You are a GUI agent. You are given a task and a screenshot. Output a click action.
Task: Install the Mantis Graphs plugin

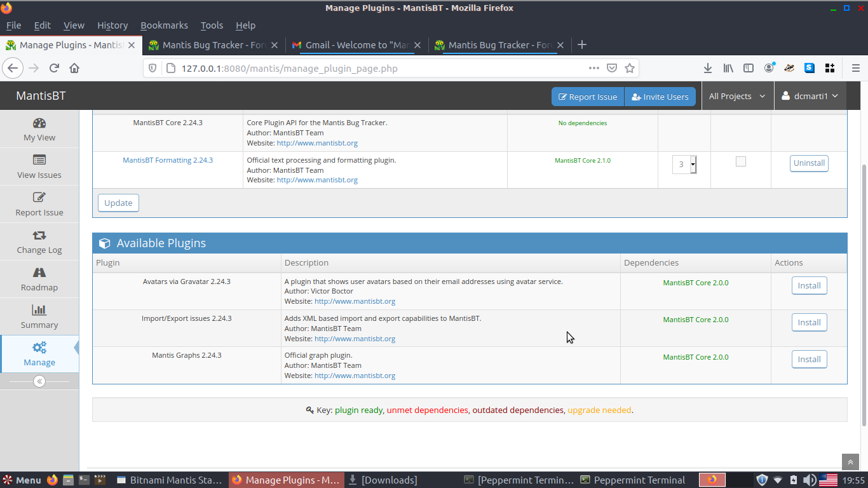pos(809,359)
